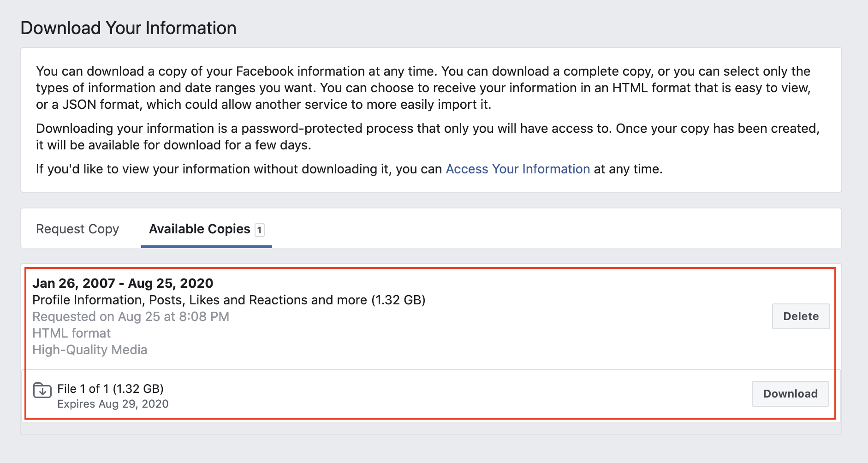Click empty tab bar area right of Available Copies
868x463 pixels.
click(x=553, y=229)
